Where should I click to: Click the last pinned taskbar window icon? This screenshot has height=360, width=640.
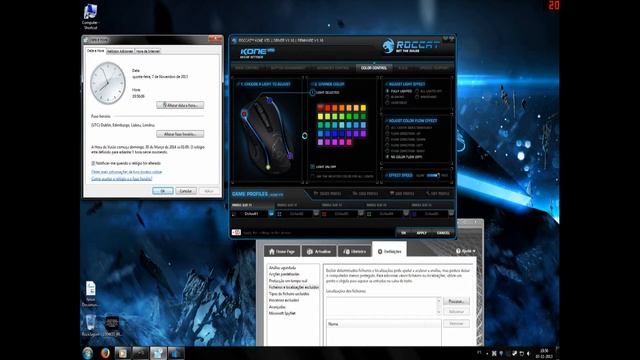pyautogui.click(x=176, y=353)
